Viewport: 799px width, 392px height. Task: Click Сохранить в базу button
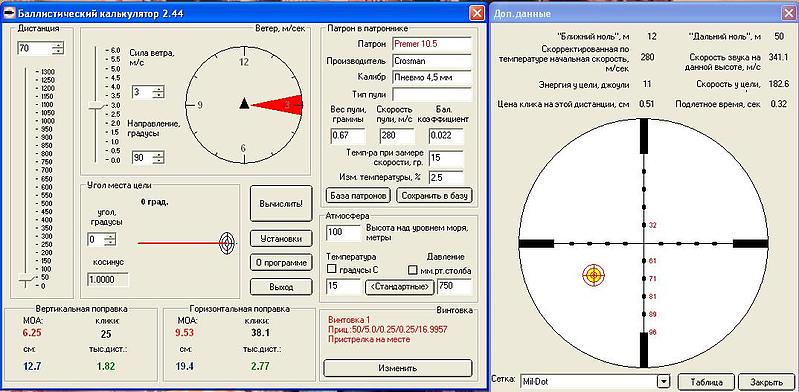pyautogui.click(x=435, y=195)
